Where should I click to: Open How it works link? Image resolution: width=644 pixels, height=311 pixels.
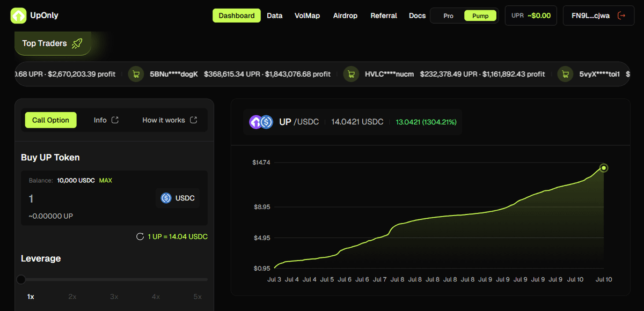pyautogui.click(x=170, y=120)
